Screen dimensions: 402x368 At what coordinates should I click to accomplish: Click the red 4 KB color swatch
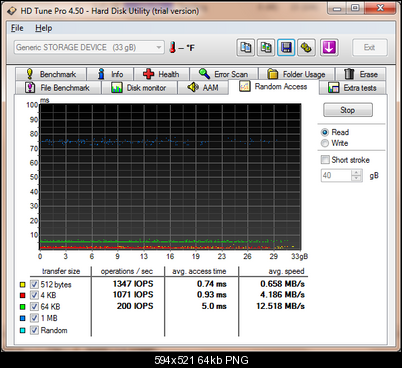point(22,295)
